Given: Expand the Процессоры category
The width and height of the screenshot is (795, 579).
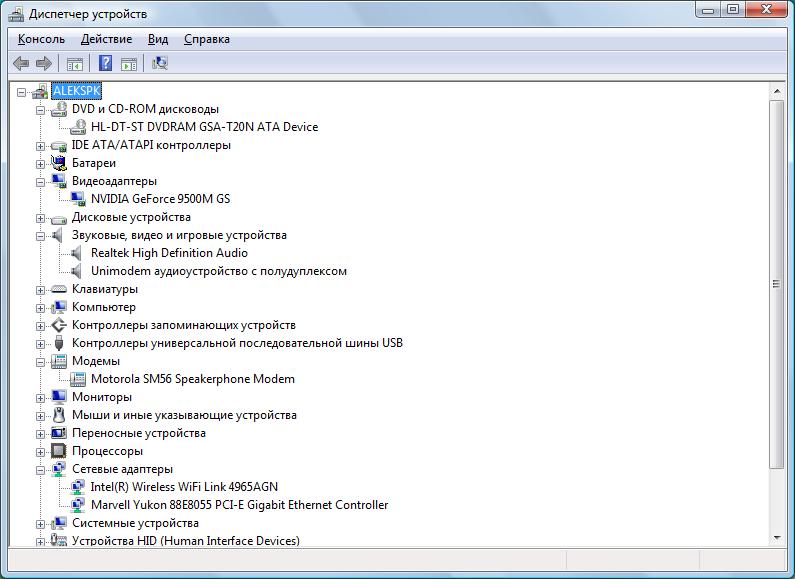Looking at the screenshot, I should pos(41,451).
